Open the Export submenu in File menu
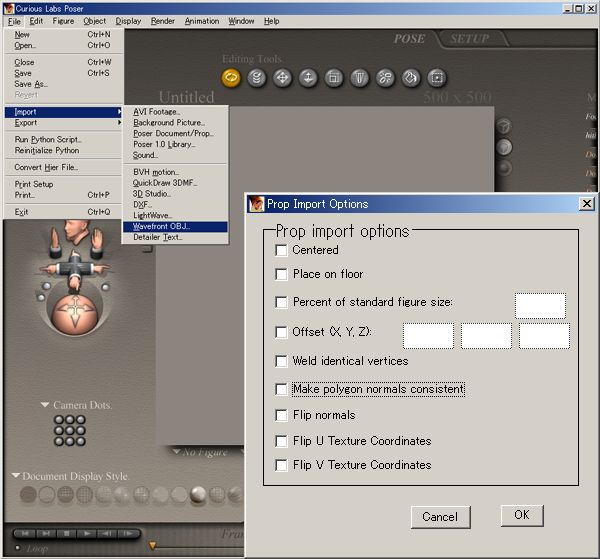The height and width of the screenshot is (559, 600). [64, 123]
